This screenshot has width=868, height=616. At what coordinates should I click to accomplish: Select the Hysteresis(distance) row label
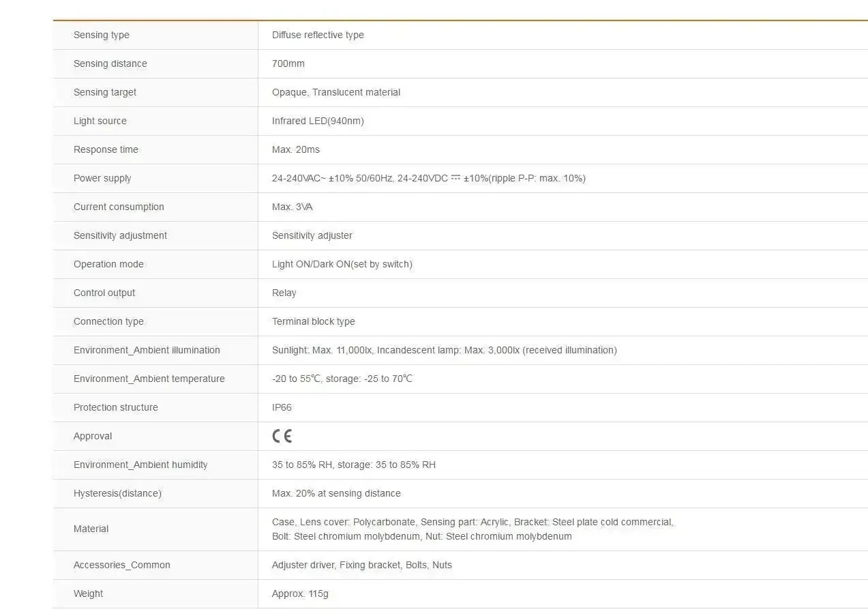117,493
